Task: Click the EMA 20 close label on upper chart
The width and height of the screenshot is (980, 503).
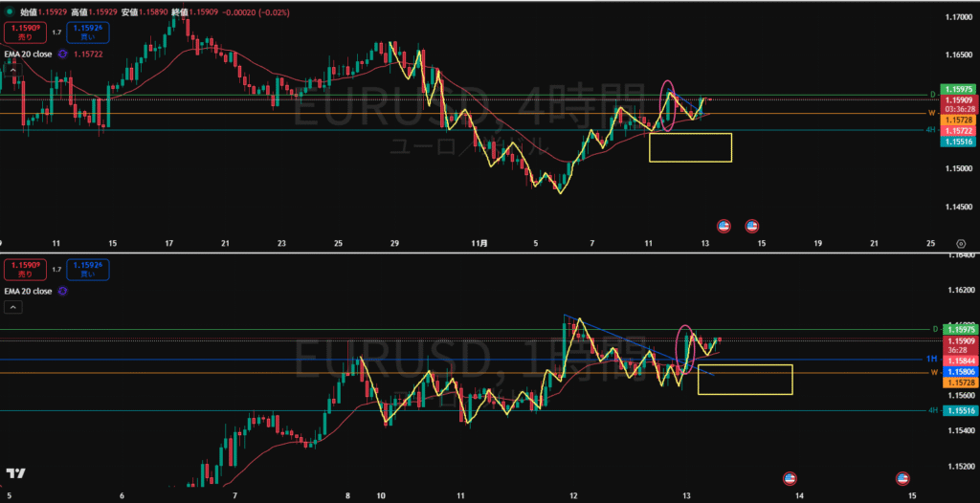Action: [x=29, y=55]
